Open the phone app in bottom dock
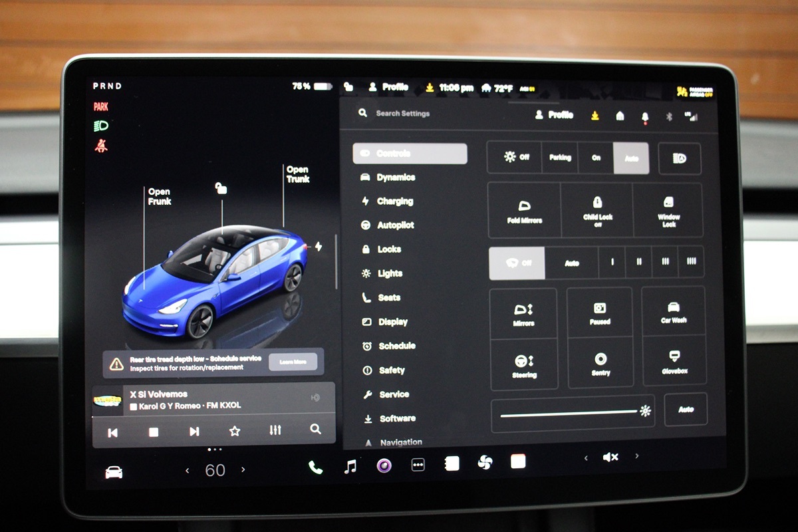This screenshot has height=532, width=798. click(315, 467)
